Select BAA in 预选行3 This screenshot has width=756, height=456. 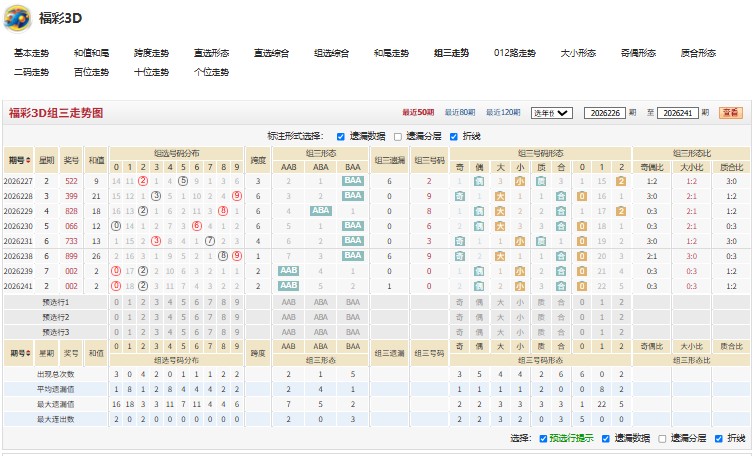[352, 332]
